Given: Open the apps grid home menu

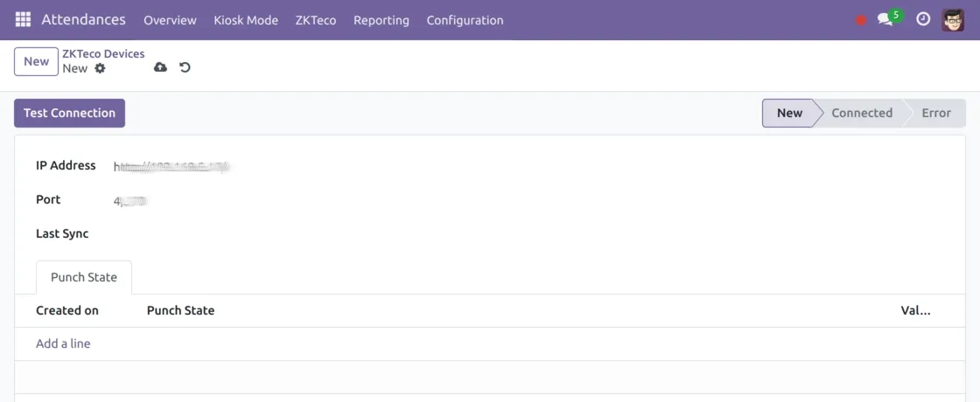Looking at the screenshot, I should coord(23,19).
